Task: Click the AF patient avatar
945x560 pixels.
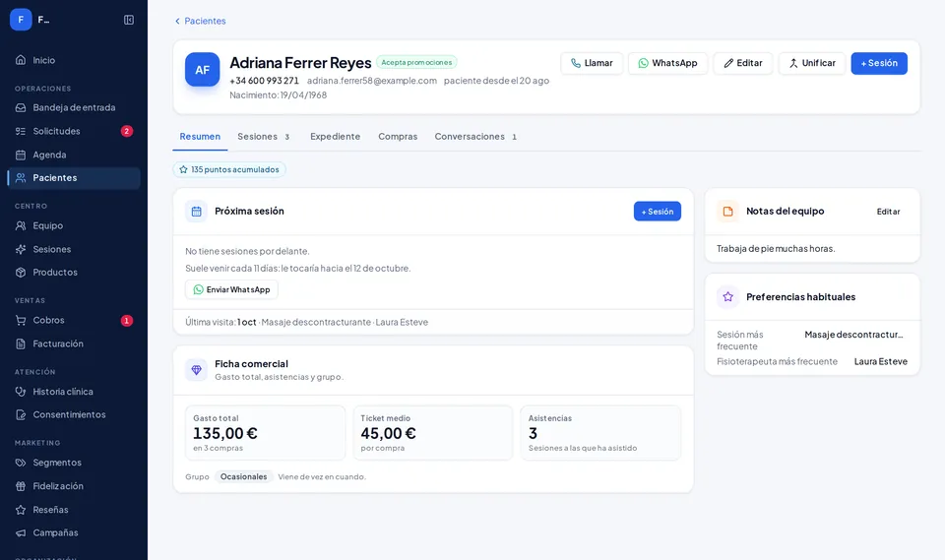Action: [x=202, y=69]
